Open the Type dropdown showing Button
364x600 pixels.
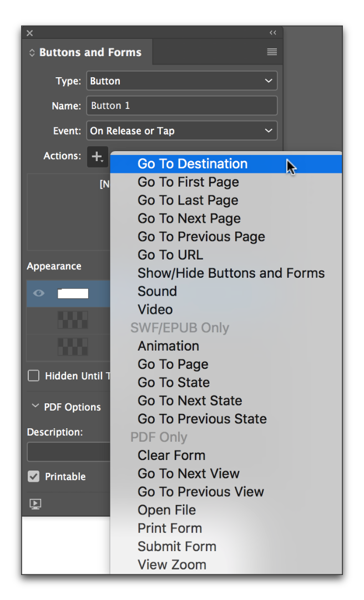point(181,81)
